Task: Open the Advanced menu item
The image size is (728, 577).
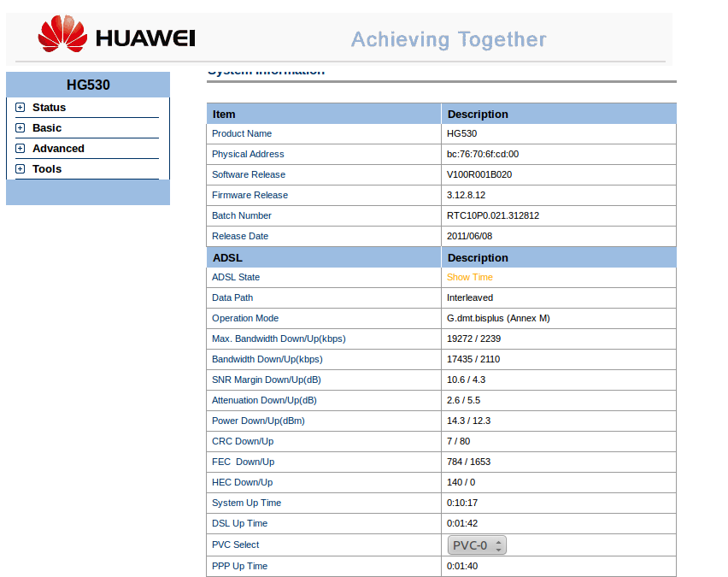Action: tap(58, 148)
